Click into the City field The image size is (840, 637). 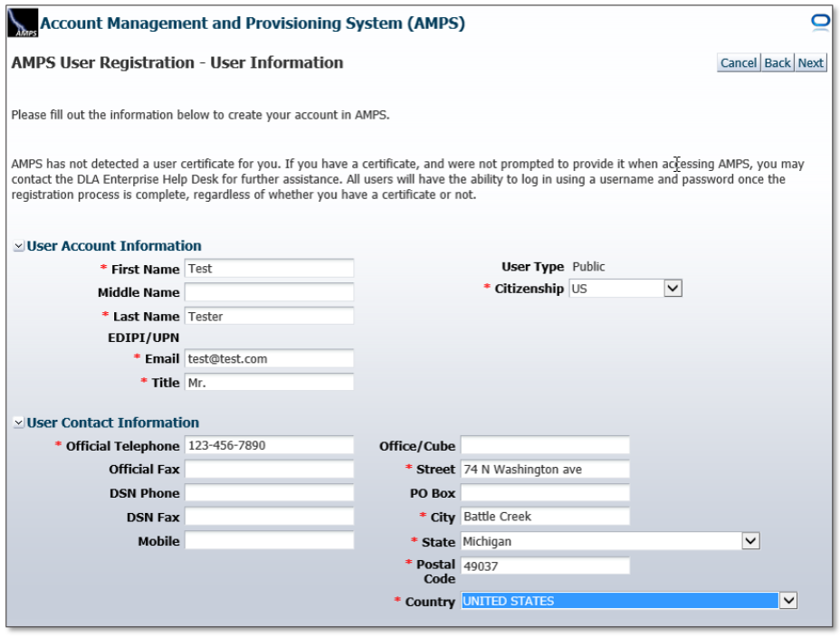pyautogui.click(x=545, y=516)
